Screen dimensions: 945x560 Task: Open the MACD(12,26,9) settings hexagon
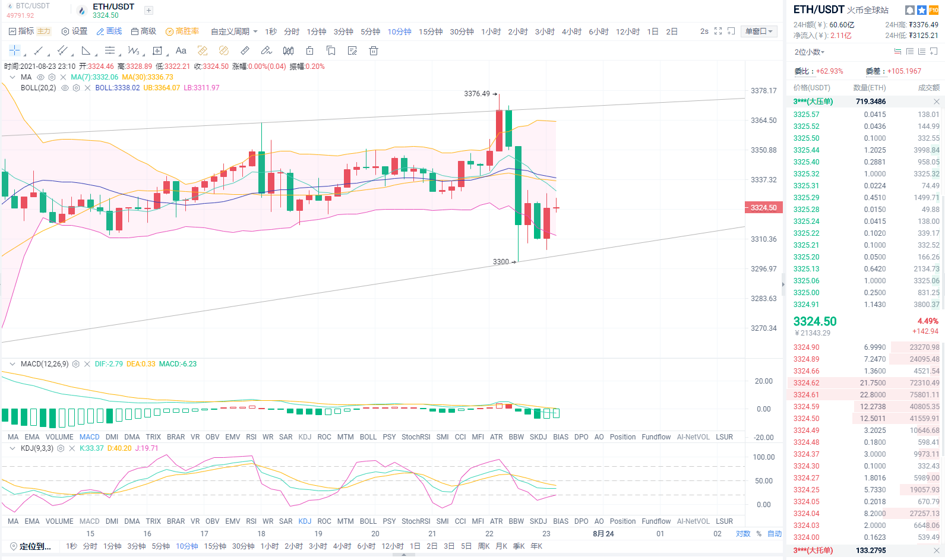point(76,364)
